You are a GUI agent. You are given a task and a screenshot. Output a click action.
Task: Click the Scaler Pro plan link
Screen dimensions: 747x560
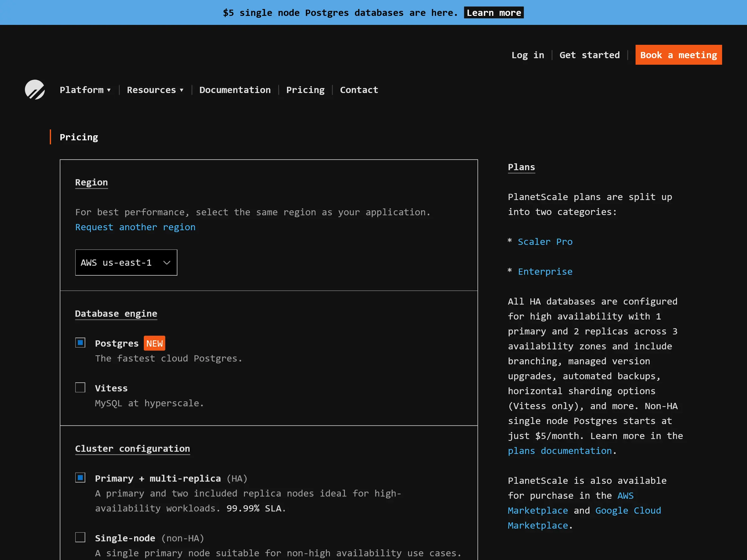545,241
